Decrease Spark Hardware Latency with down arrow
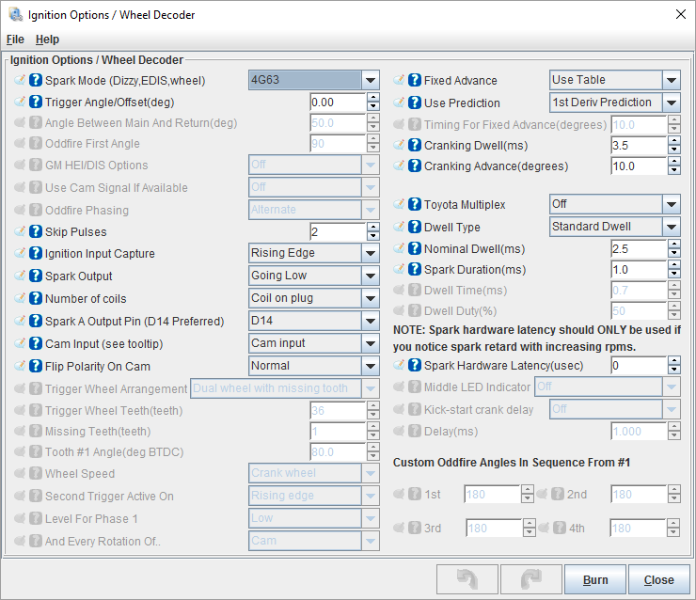The image size is (696, 600). pos(674,371)
